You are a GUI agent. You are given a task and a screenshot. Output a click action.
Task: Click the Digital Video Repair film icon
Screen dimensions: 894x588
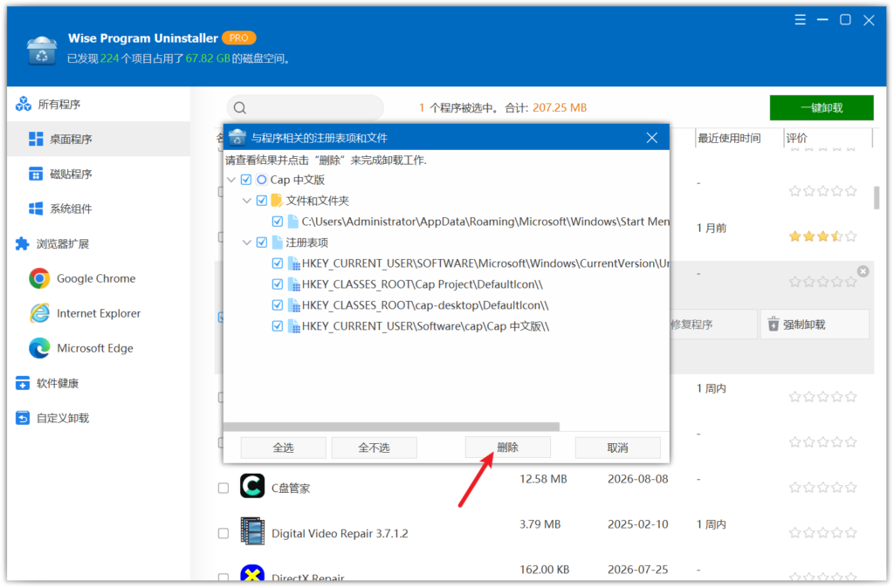point(252,531)
